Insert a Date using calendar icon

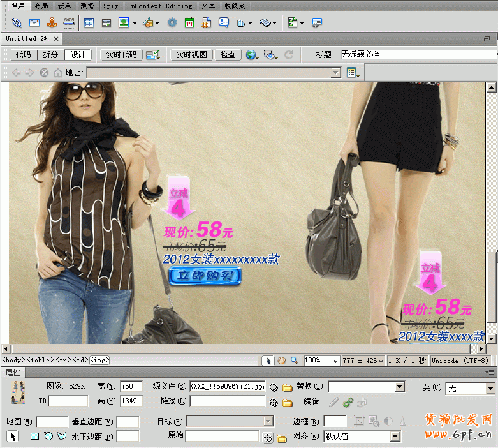click(x=189, y=23)
